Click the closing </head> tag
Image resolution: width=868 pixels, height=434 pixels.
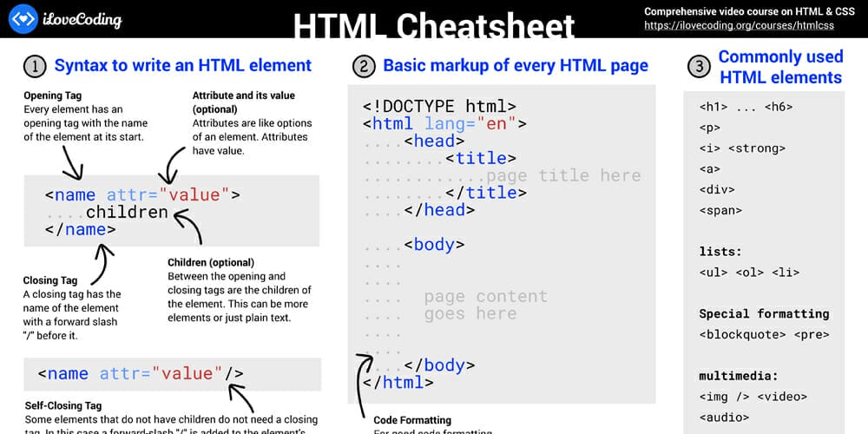(x=439, y=210)
